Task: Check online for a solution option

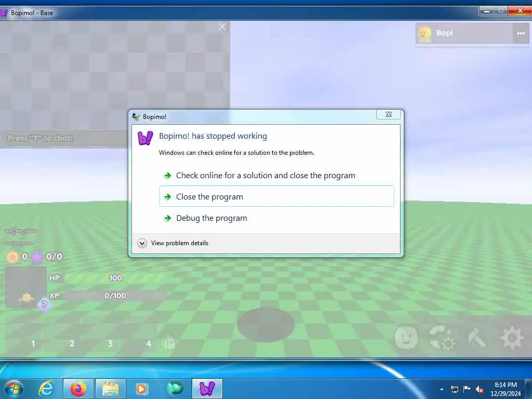Action: [x=276, y=176]
